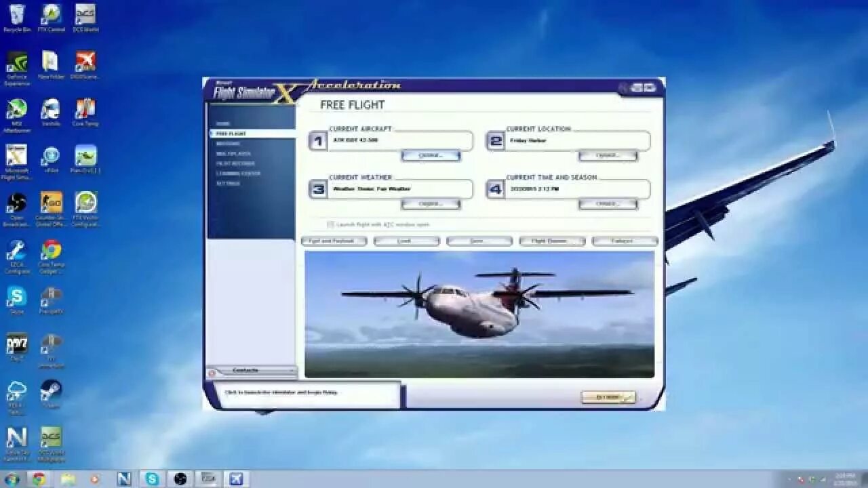Image resolution: width=868 pixels, height=488 pixels.
Task: Open the Recycle Bin desktop icon
Action: pos(17,18)
